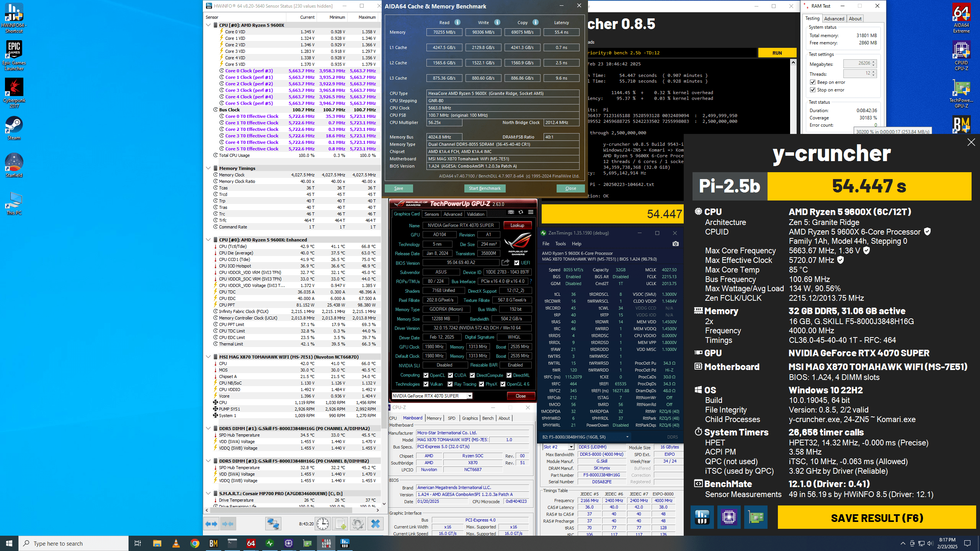This screenshot has width=980, height=551.
Task: Open HWiNFO sensor settings gear
Action: 358,524
